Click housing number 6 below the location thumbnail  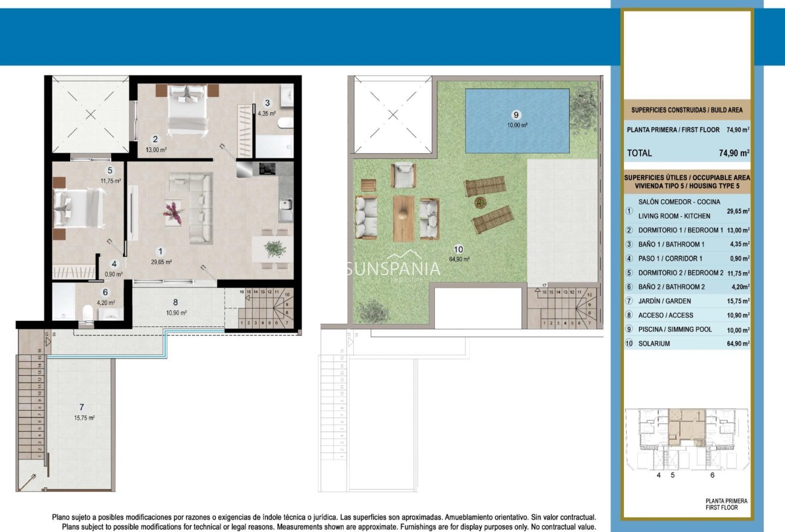coord(712,475)
